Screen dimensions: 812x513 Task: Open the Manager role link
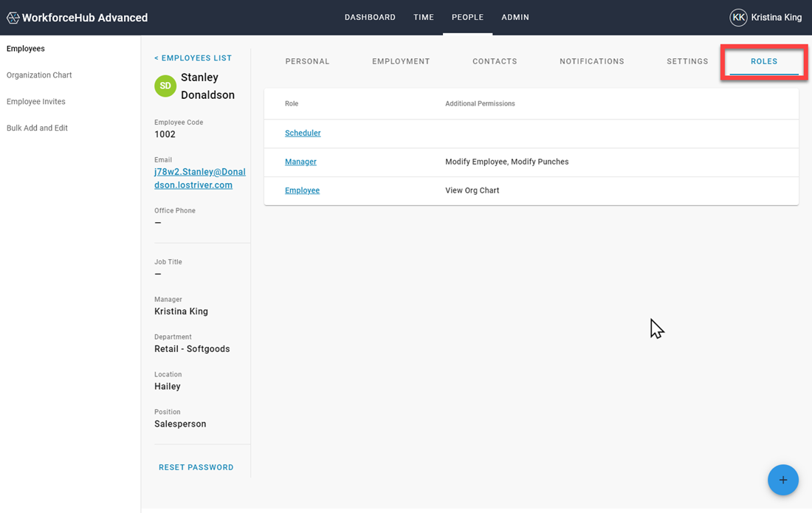[300, 162]
